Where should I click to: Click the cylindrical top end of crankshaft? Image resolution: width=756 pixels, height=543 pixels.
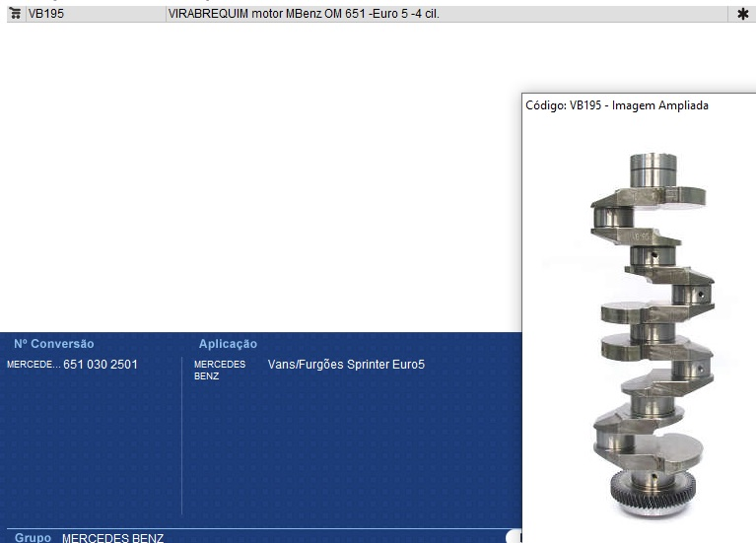pos(653,170)
